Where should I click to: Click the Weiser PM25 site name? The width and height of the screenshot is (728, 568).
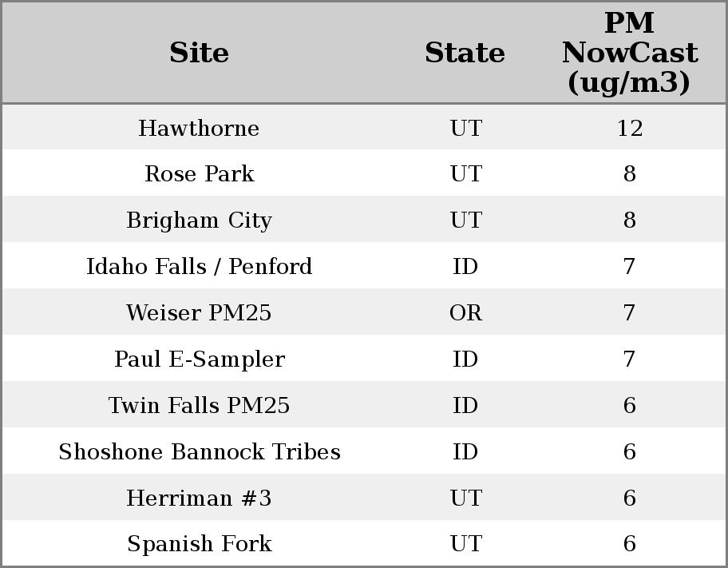coord(199,313)
